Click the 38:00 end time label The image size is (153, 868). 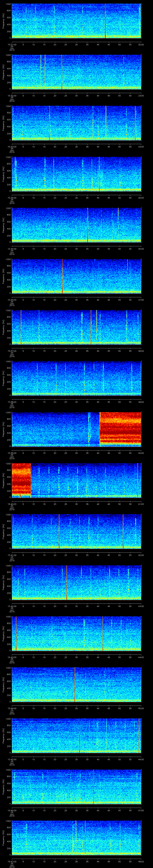[x=141, y=351]
